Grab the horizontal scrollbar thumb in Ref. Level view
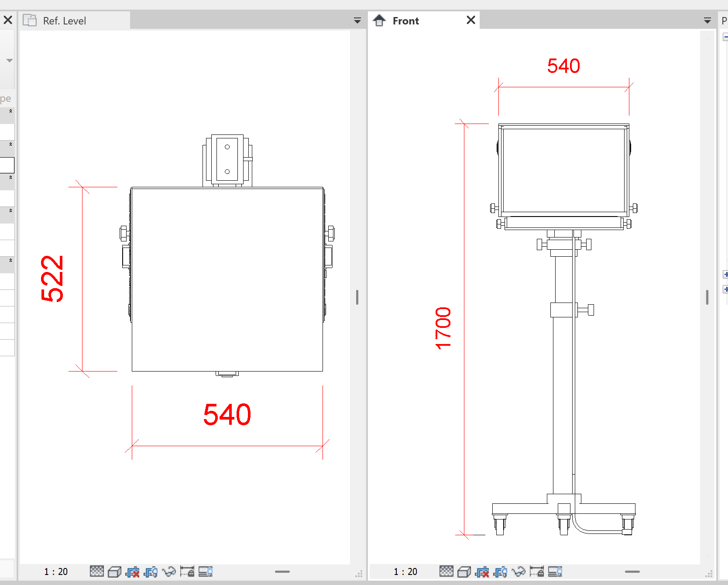 point(282,571)
